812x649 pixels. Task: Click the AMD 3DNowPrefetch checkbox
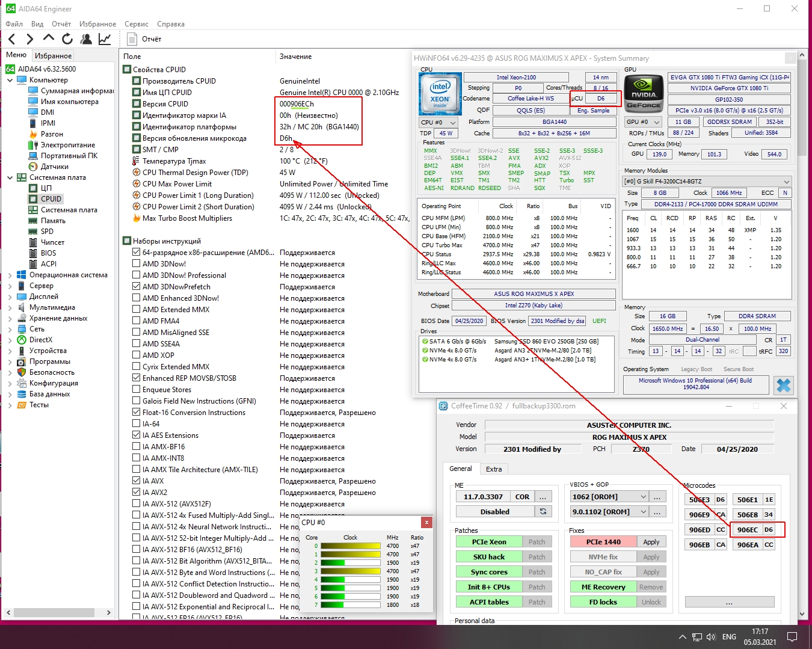coord(137,287)
